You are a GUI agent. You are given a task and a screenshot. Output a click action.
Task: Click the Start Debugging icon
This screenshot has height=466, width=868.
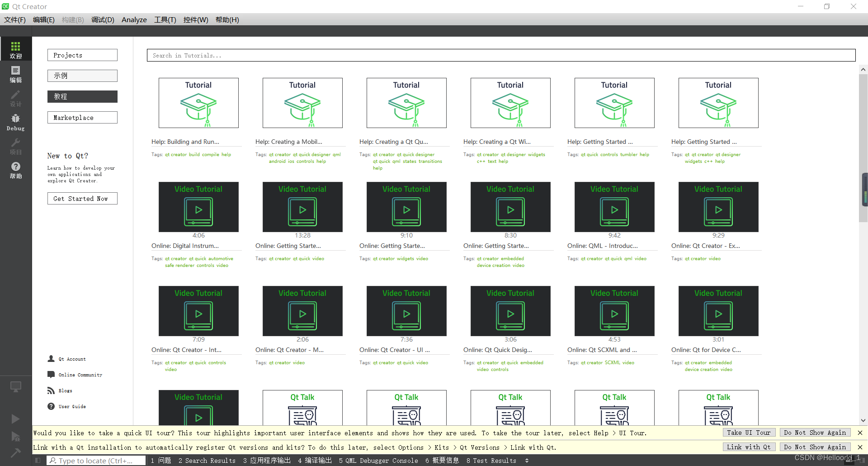click(15, 436)
